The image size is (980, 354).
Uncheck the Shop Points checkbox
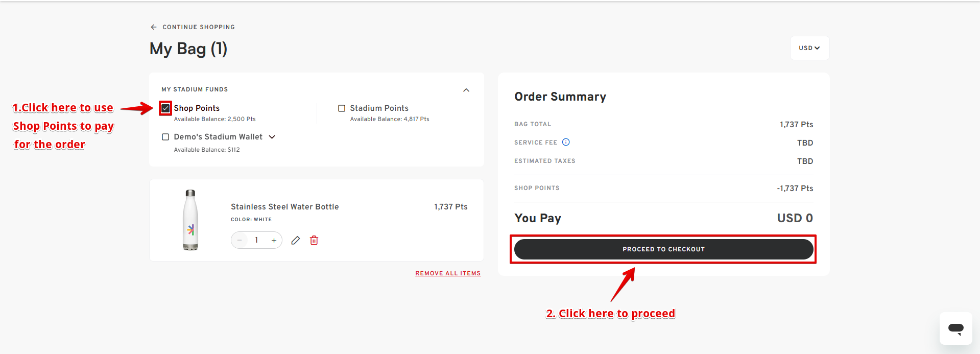165,108
